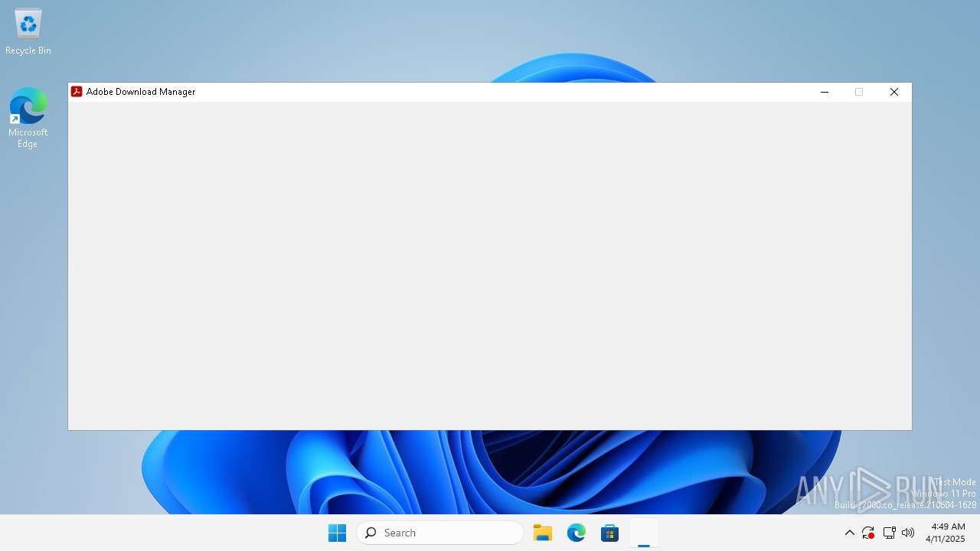Click the Adobe icon in the title bar

pos(77,92)
